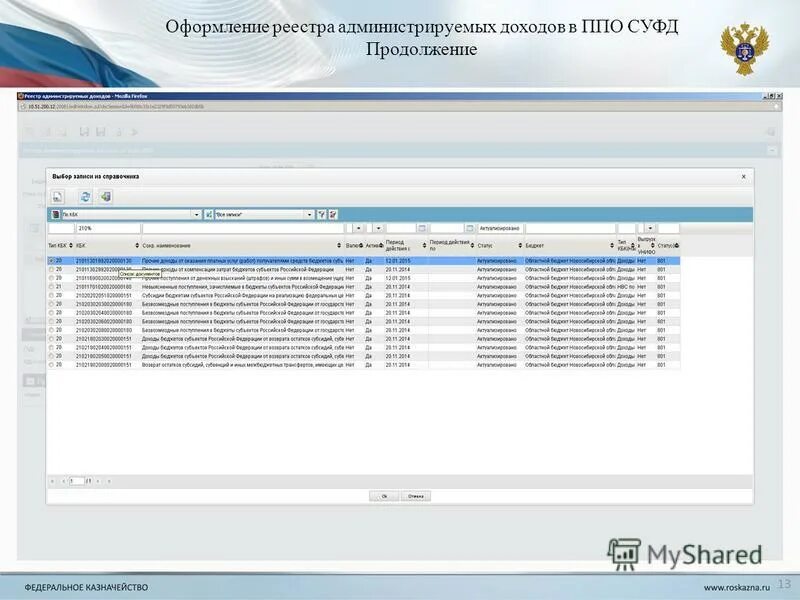800x600 pixels.
Task: Open the По КБК combo box dropdown
Action: tap(196, 215)
